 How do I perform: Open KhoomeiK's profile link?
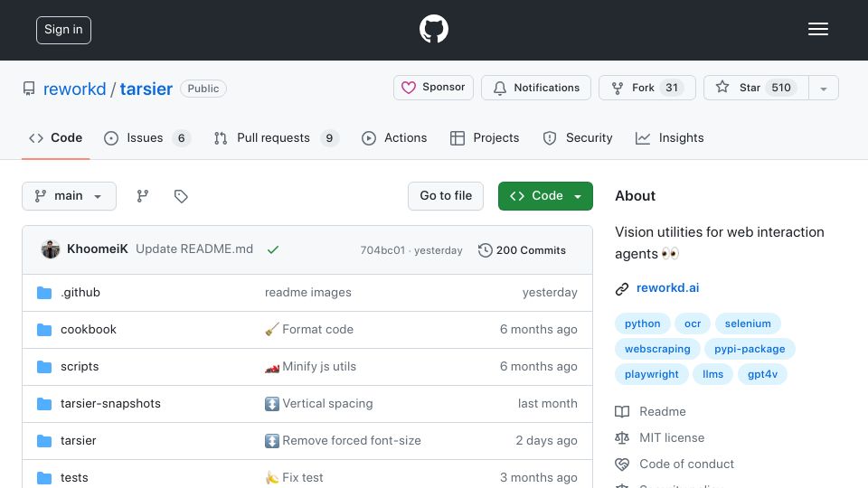(98, 249)
